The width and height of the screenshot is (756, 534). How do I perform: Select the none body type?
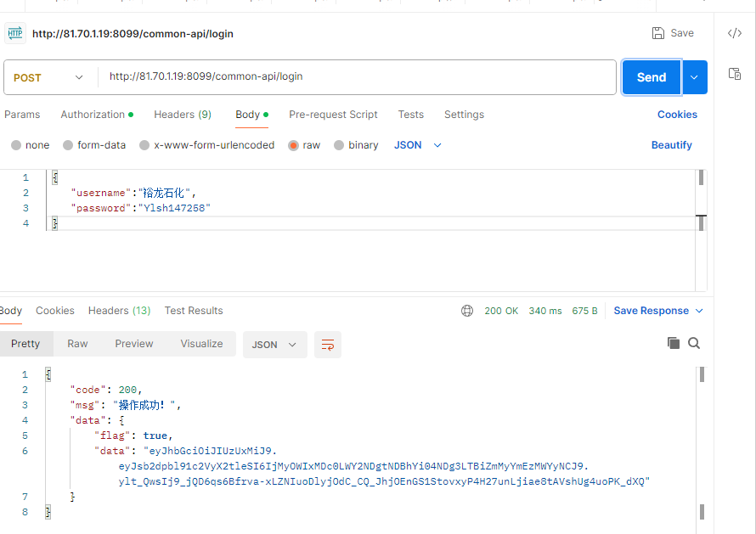(x=30, y=145)
